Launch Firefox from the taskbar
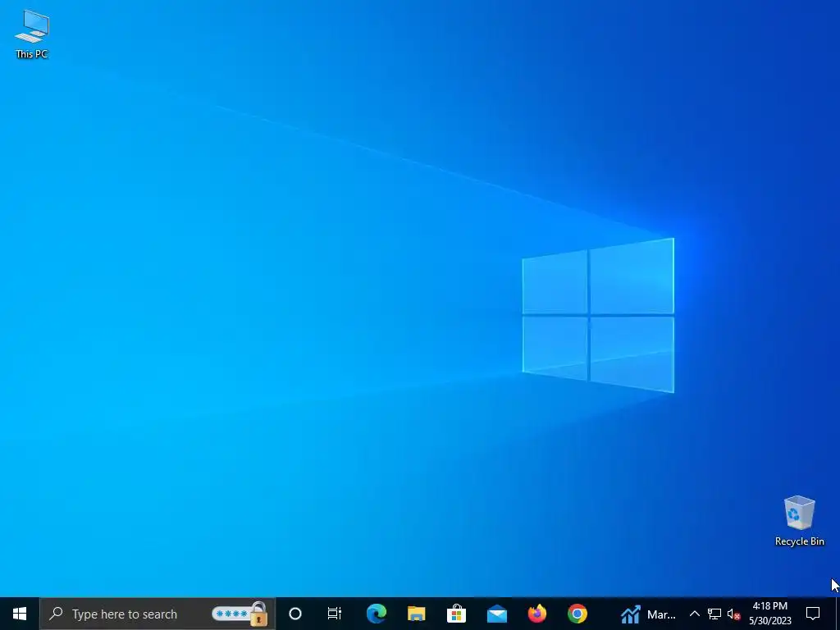 pyautogui.click(x=536, y=614)
